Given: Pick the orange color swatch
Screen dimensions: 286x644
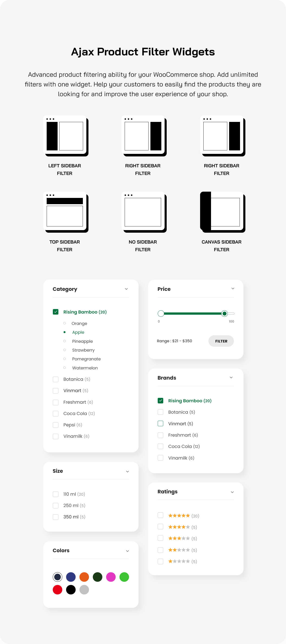Looking at the screenshot, I should tap(84, 577).
